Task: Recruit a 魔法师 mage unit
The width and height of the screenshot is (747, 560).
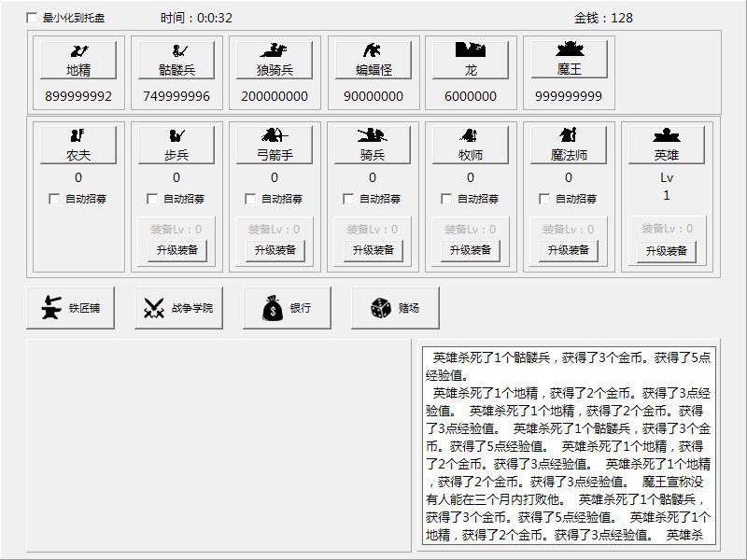Action: 569,146
